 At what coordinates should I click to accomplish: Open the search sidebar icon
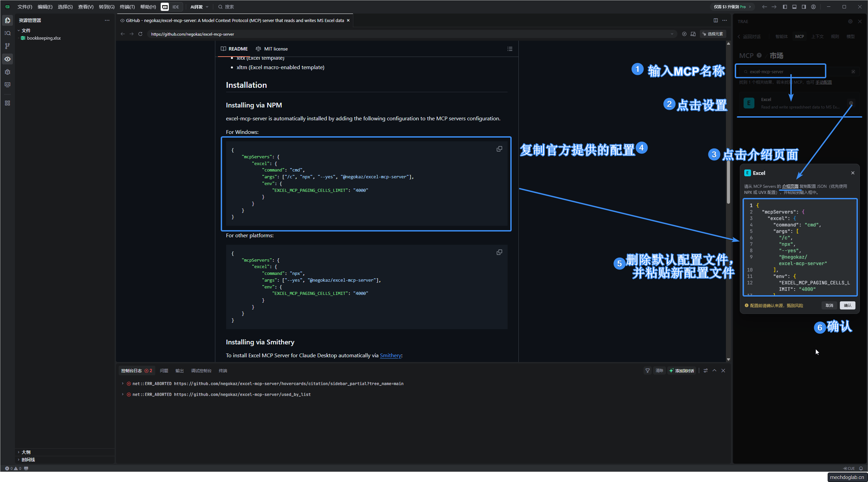click(x=7, y=33)
